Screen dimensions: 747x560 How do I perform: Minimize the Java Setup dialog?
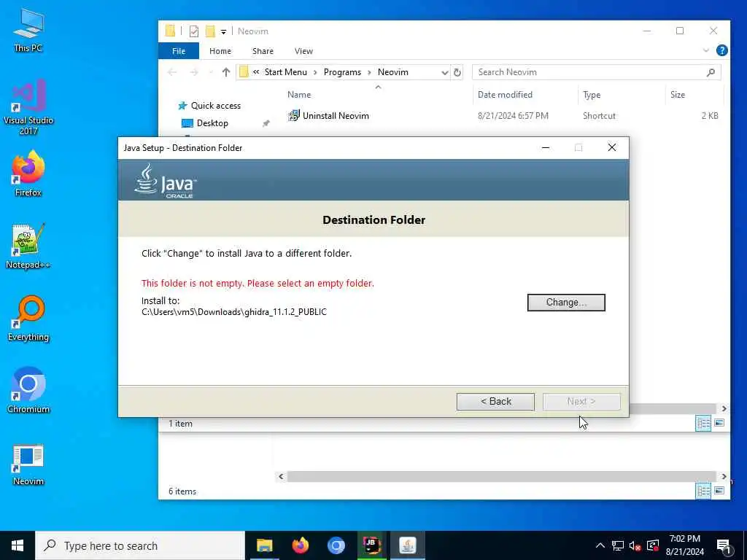546,147
